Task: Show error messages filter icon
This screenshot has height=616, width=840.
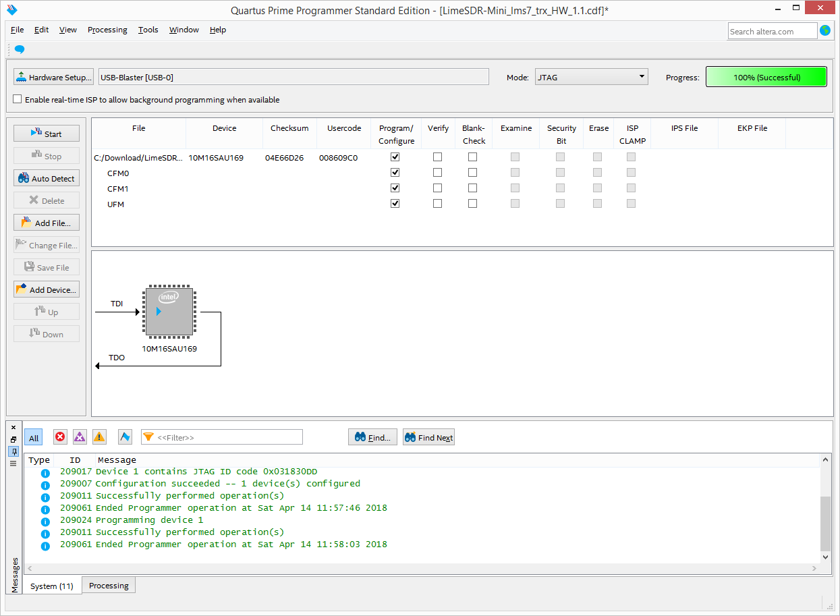Action: 60,437
